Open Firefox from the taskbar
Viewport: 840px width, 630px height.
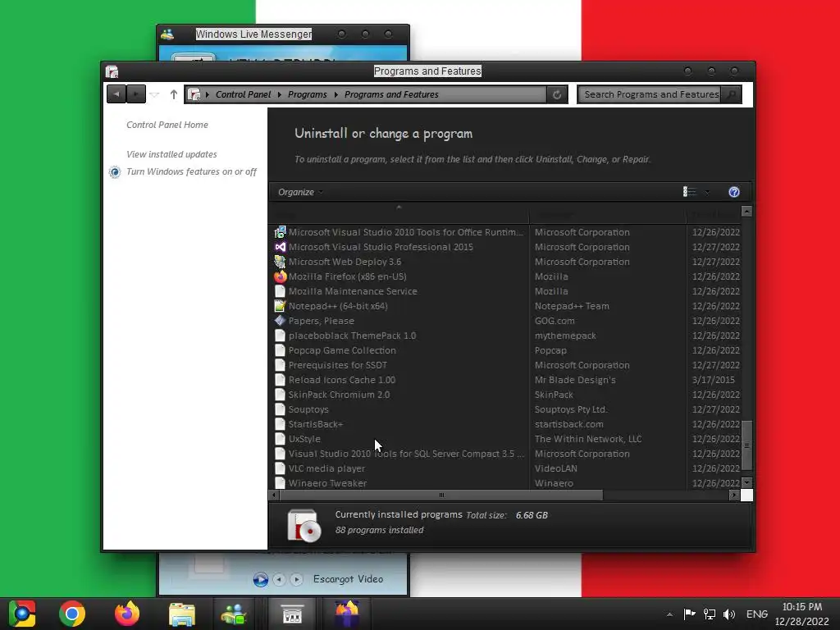point(127,614)
